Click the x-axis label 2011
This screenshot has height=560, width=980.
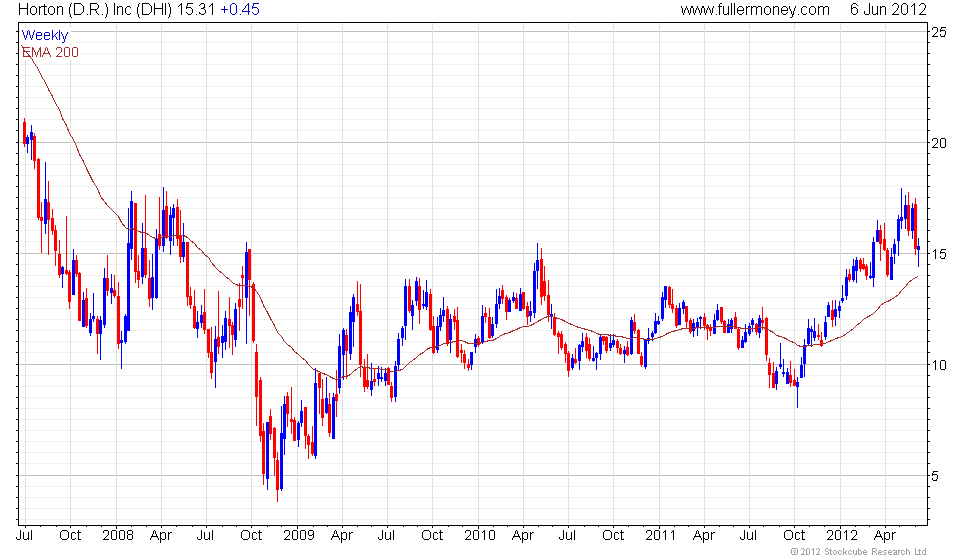pos(661,536)
